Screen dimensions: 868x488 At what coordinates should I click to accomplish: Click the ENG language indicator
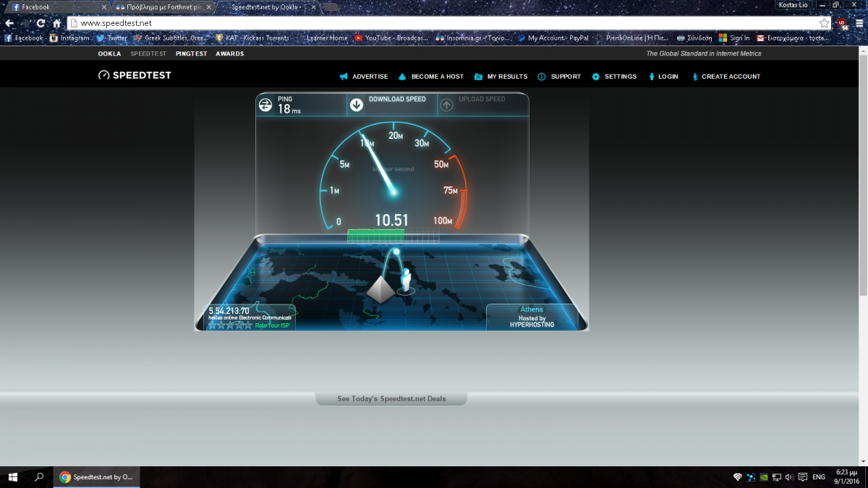(x=819, y=477)
